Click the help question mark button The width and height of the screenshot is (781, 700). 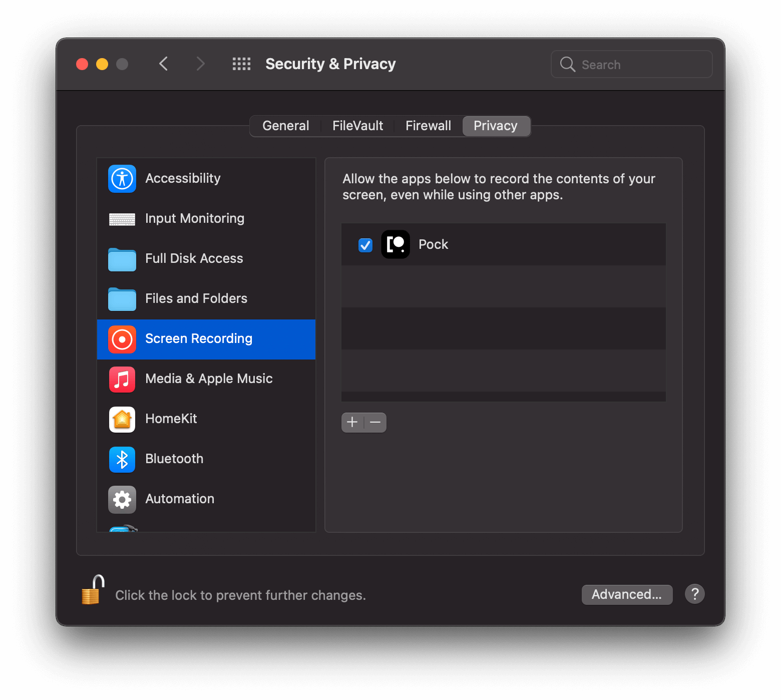coord(695,594)
